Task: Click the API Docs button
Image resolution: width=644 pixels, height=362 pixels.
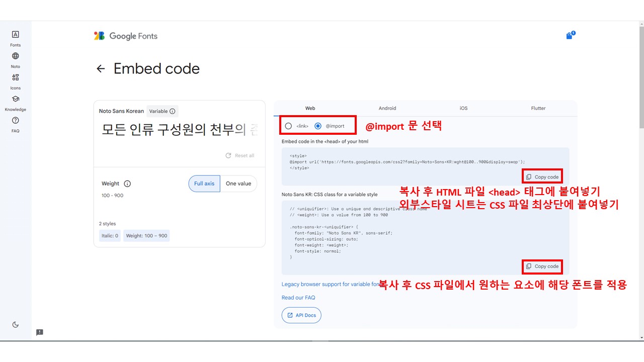Action: (301, 315)
